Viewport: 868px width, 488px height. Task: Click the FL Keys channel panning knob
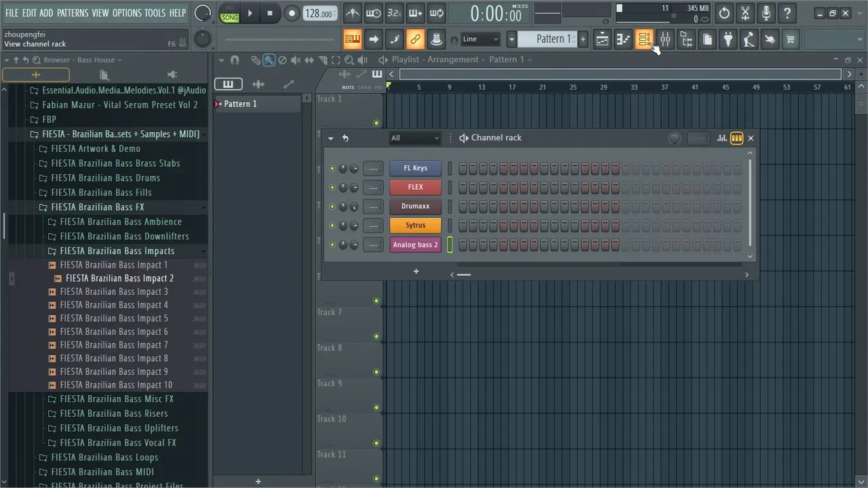(x=343, y=169)
